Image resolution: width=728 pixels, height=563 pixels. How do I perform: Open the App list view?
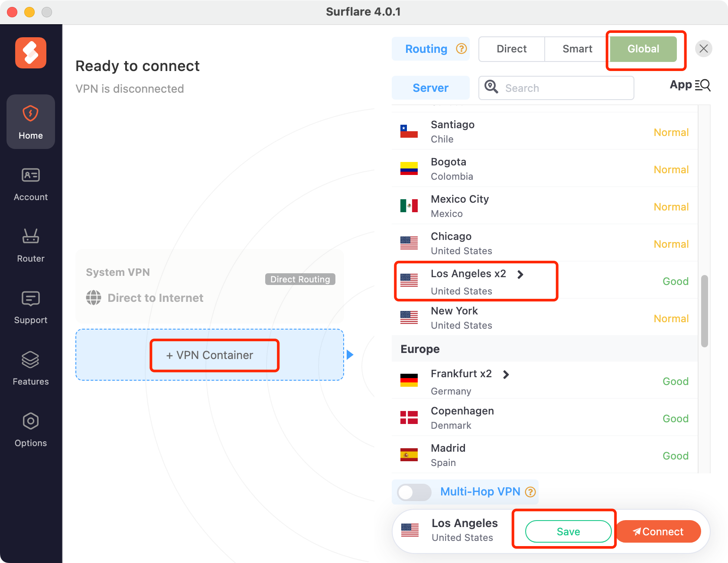(x=689, y=85)
